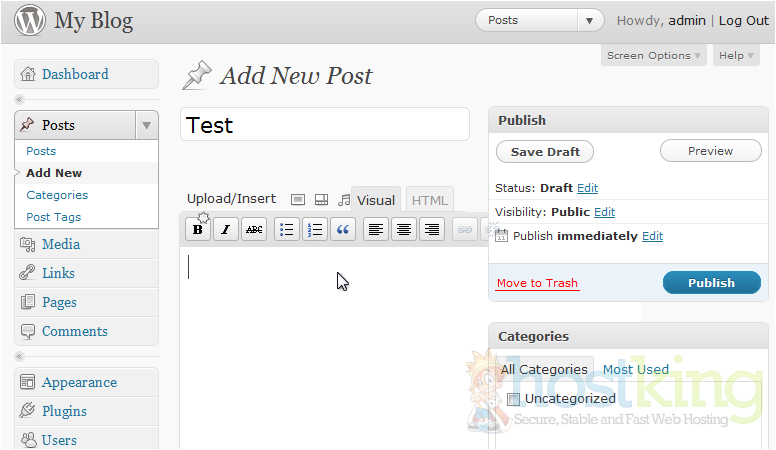The height and width of the screenshot is (450, 776).
Task: Switch to the HTML editor tab
Action: pos(430,200)
